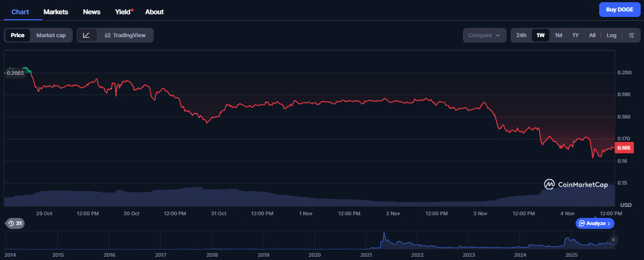
Task: Click the CoinMarketCap watermark logo
Action: point(576,184)
